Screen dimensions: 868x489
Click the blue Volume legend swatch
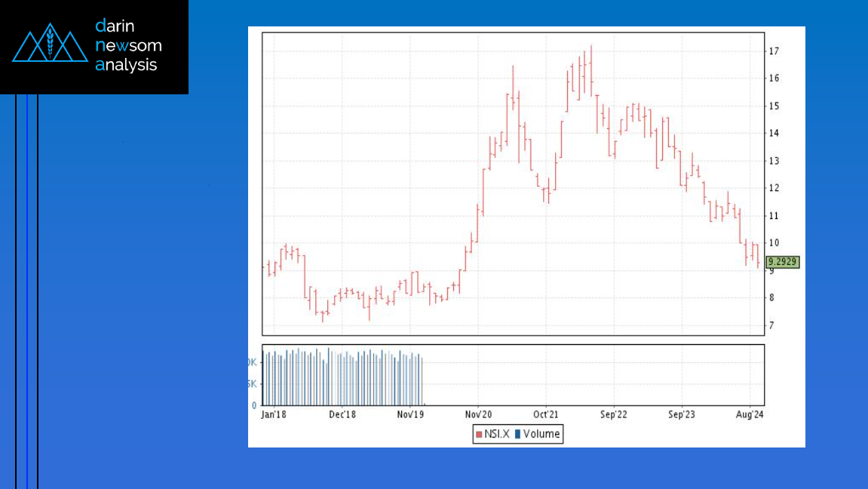tap(518, 434)
